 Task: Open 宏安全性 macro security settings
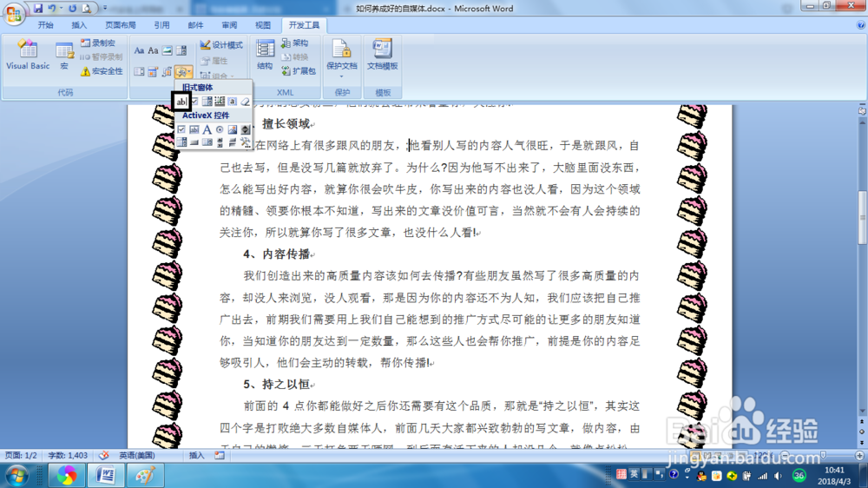[102, 71]
